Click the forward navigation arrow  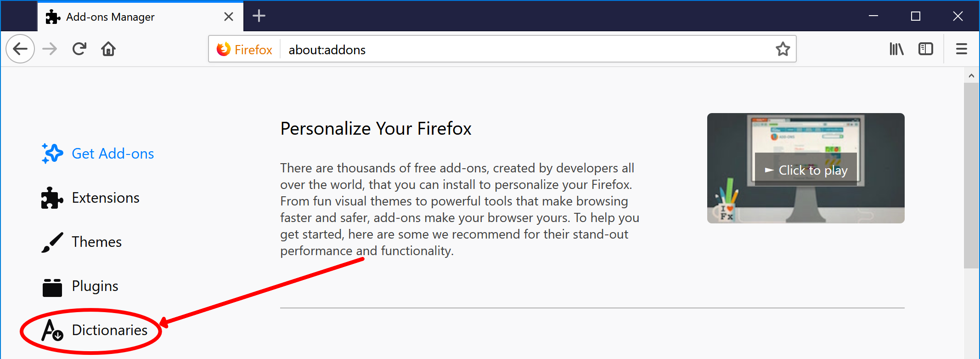point(50,49)
